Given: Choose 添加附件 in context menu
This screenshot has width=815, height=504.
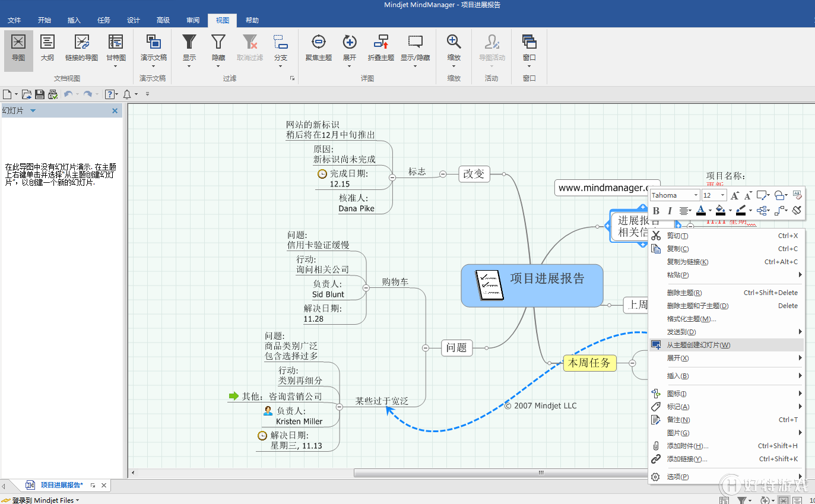Looking at the screenshot, I should [727, 446].
